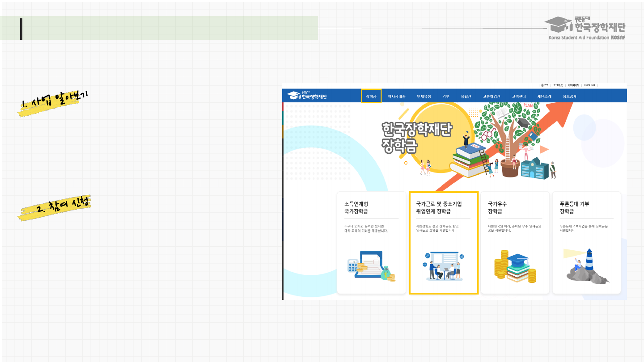This screenshot has height=362, width=644.
Task: Click the graduation cap and coins illustration
Action: (515, 266)
